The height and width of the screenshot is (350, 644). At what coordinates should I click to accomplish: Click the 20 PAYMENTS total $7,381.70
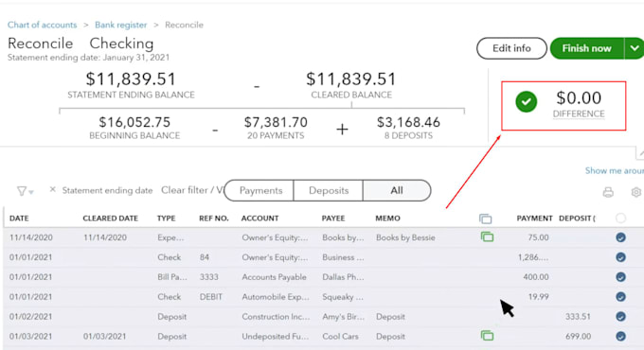tap(276, 122)
